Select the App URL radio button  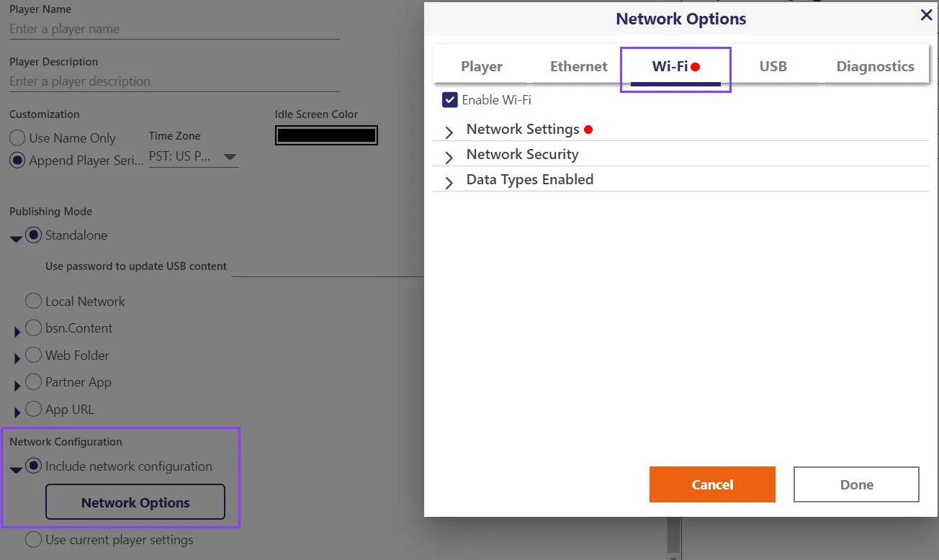(x=33, y=409)
